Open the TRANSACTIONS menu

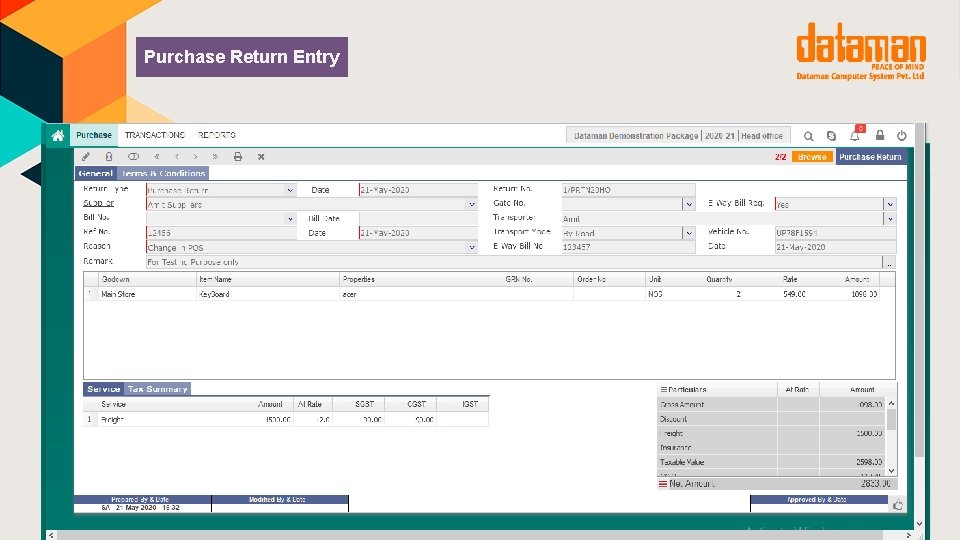pos(154,135)
